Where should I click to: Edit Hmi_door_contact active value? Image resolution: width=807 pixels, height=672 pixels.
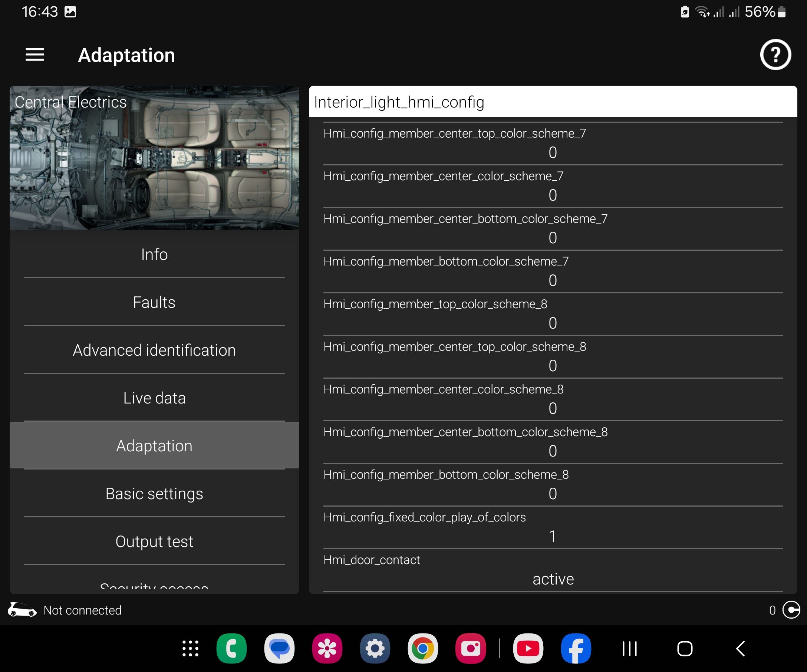553,579
